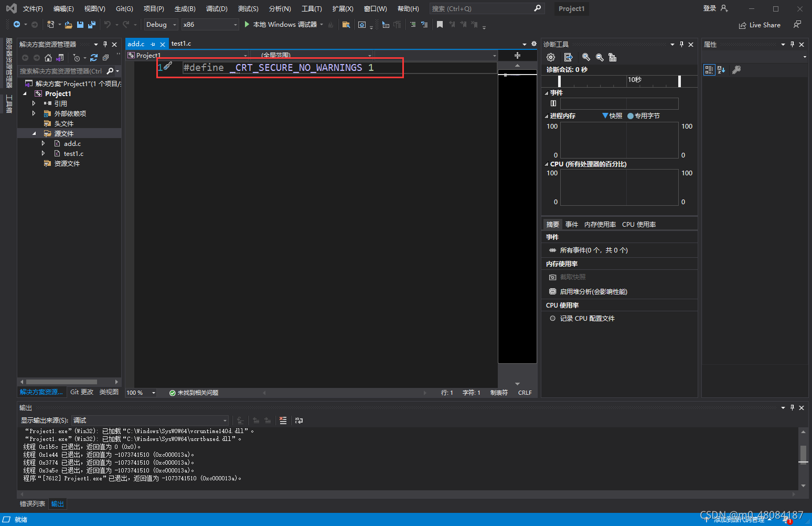Toggle the pin on the add.c tab
Viewport: 812px width, 526px height.
tap(153, 44)
